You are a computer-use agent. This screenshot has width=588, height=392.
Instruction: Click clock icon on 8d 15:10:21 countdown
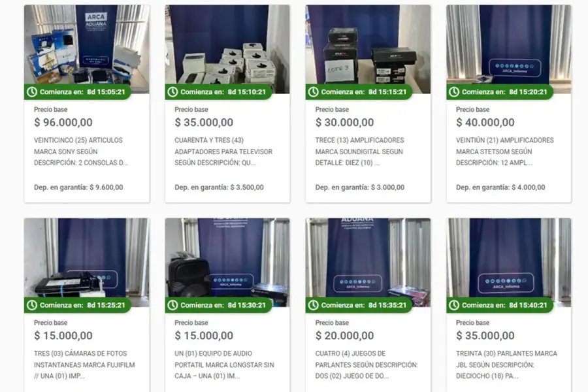tap(172, 92)
